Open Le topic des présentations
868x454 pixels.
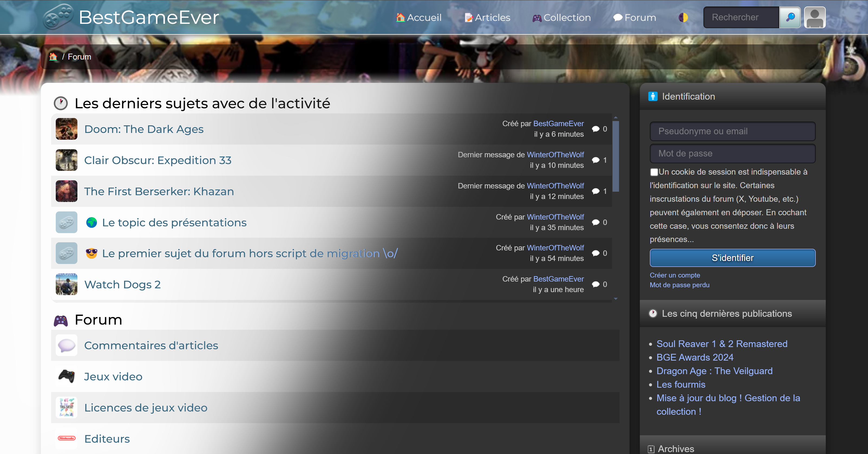point(174,223)
